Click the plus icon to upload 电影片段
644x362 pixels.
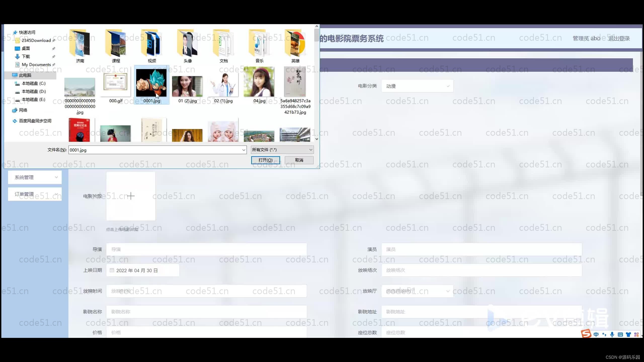pyautogui.click(x=131, y=196)
